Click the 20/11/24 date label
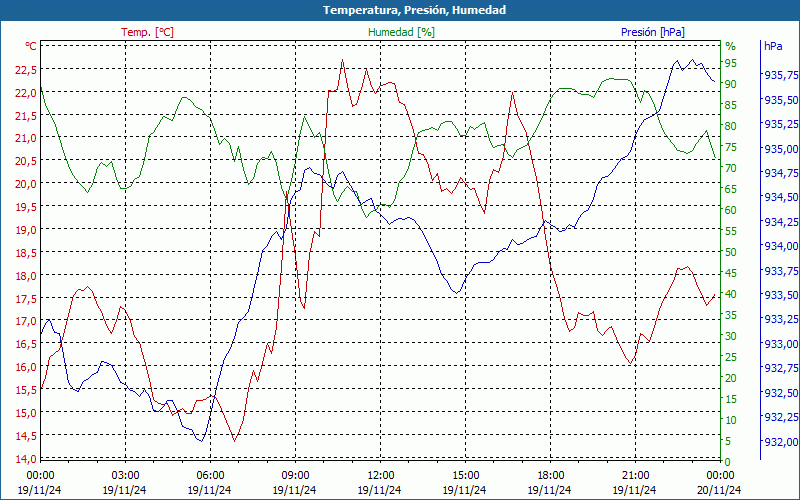Screen dimensions: 800x500 [x=719, y=490]
